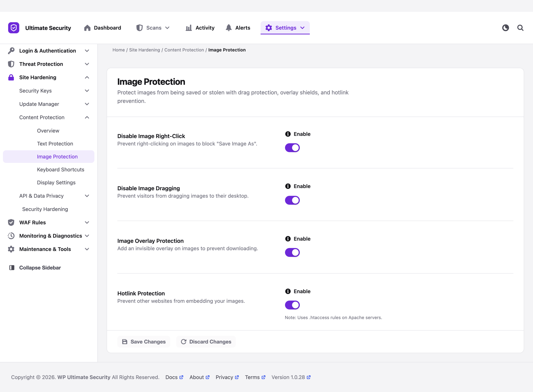Click info icon for Image Overlay Protection
The height and width of the screenshot is (392, 533).
[x=288, y=239]
